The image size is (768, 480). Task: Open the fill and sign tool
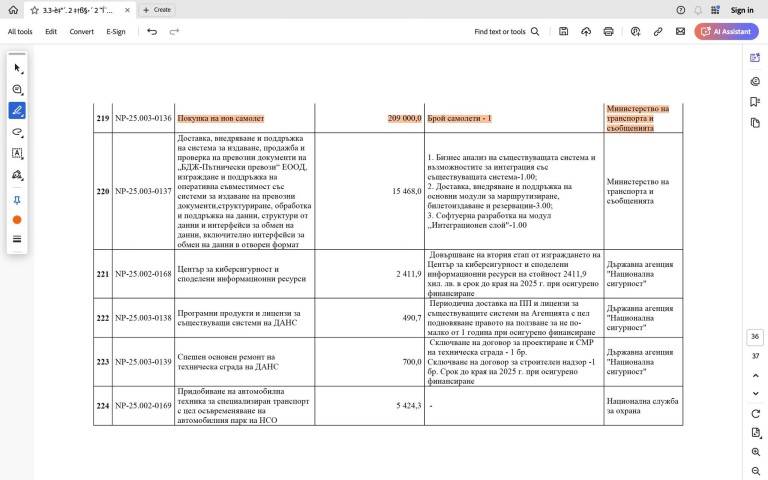click(17, 175)
